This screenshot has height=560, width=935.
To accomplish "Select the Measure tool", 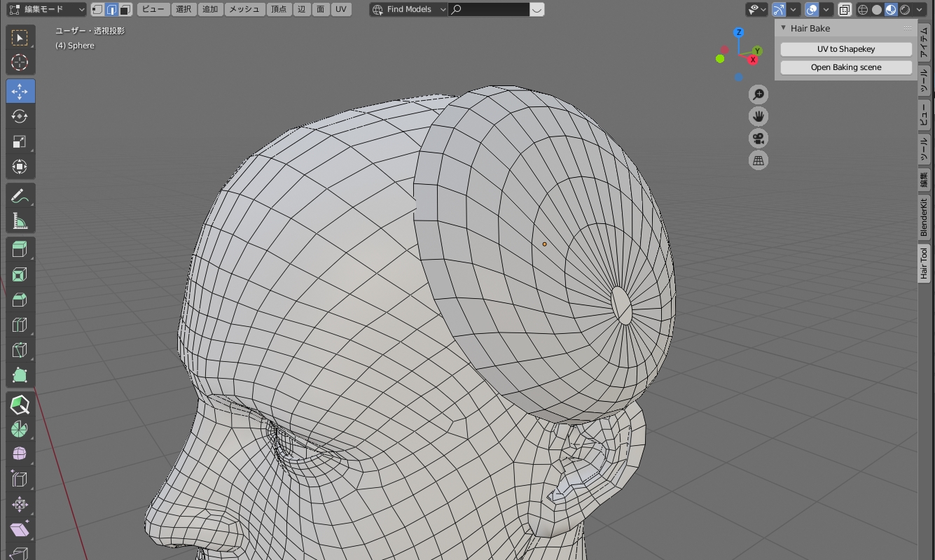I will coord(20,222).
